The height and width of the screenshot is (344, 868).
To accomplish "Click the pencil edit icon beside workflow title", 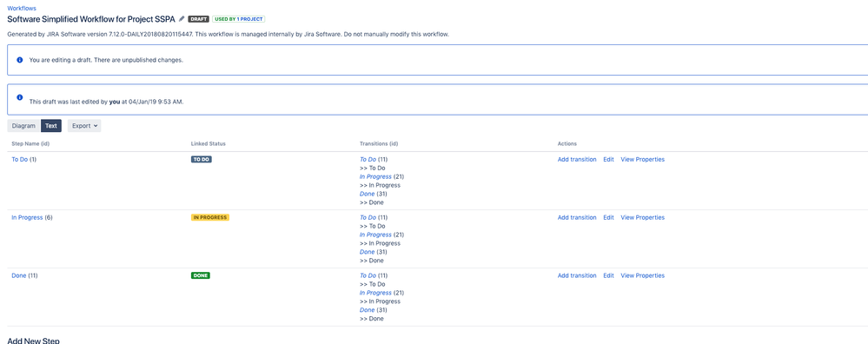I will coord(182,19).
